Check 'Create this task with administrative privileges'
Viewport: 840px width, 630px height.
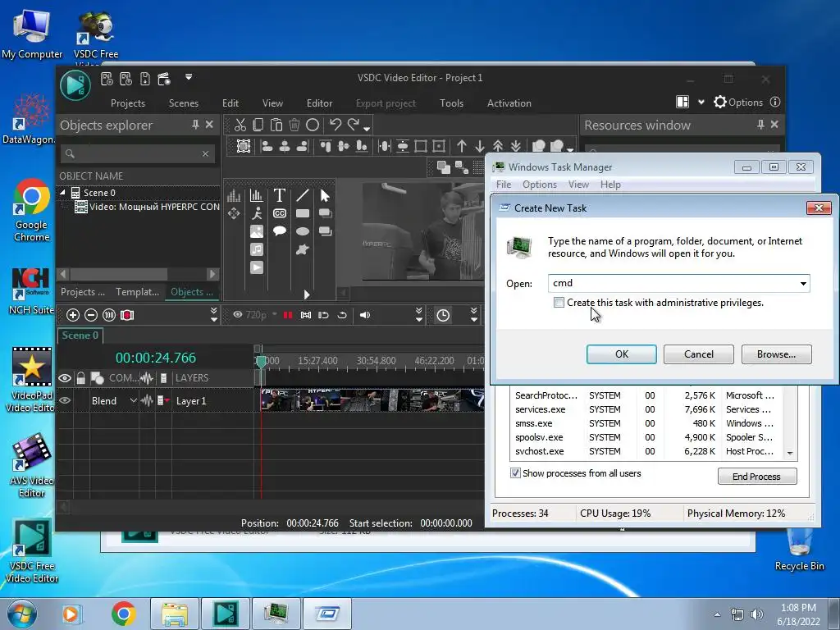[x=559, y=303]
